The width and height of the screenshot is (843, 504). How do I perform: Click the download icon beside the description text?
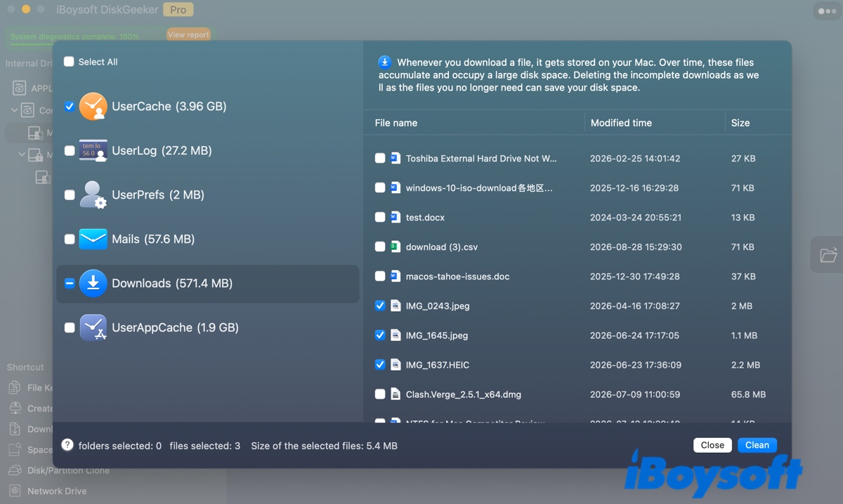click(385, 62)
